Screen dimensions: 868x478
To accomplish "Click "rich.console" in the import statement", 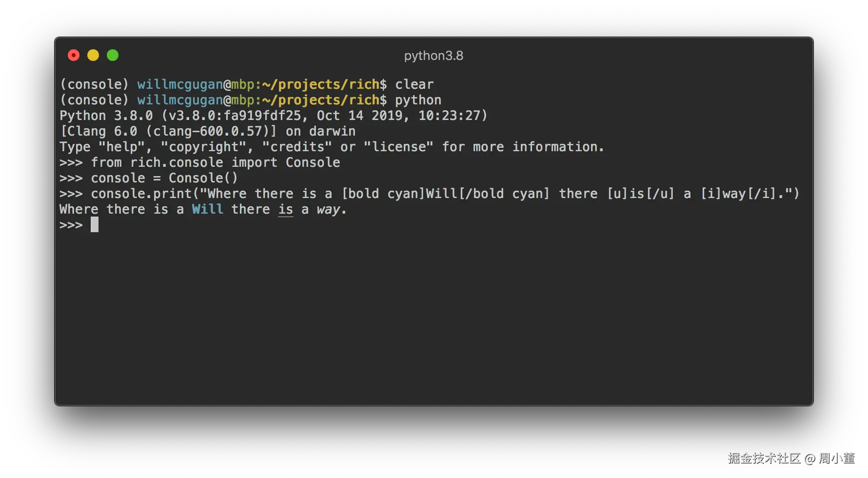I will pos(177,162).
